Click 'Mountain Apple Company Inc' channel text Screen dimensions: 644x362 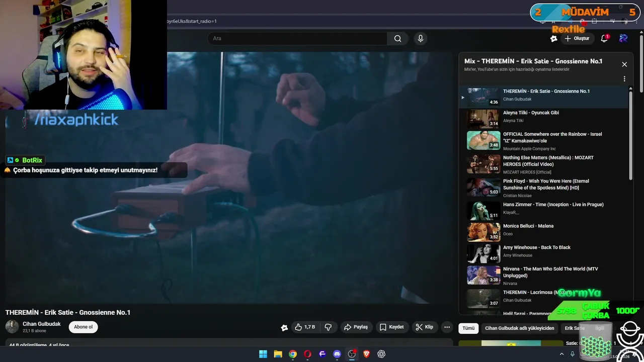click(529, 149)
